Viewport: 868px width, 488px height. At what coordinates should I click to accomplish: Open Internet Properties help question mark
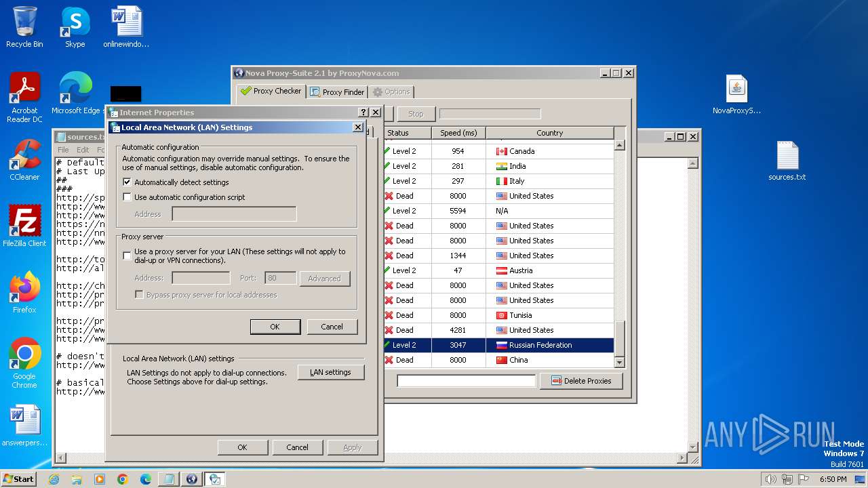tap(363, 113)
